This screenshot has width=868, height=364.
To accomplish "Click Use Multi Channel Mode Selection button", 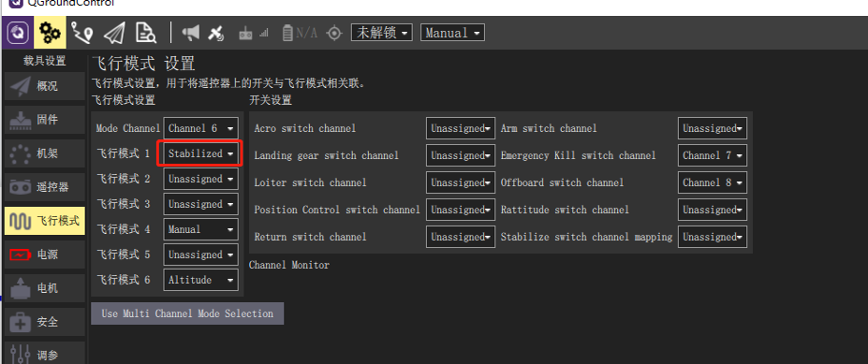I will (x=187, y=313).
